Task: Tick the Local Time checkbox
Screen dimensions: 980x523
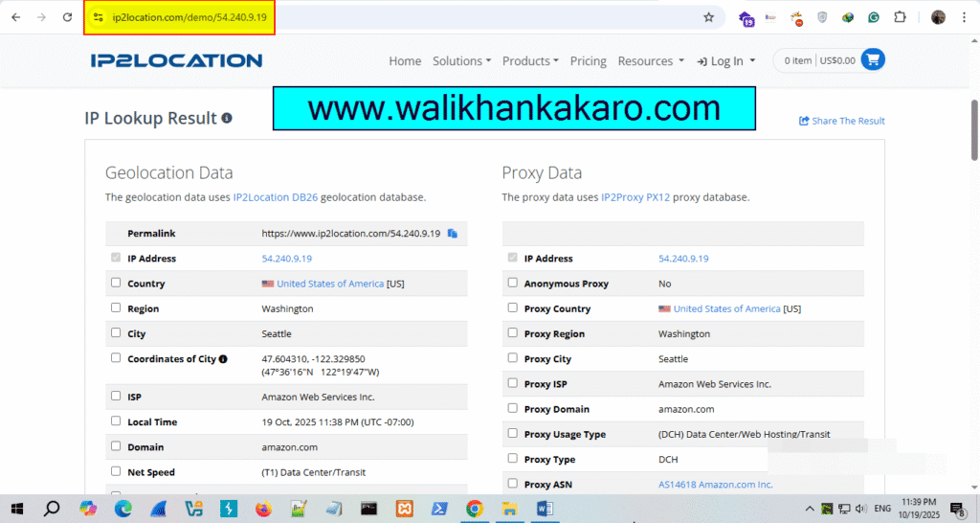Action: [116, 421]
